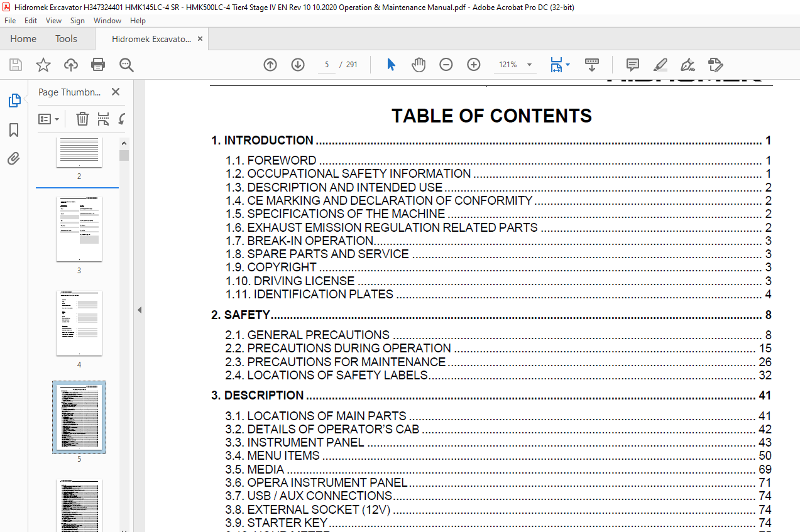Viewport: 800px width, 532px height.
Task: Choose the arrow Selection tool
Action: 391,65
